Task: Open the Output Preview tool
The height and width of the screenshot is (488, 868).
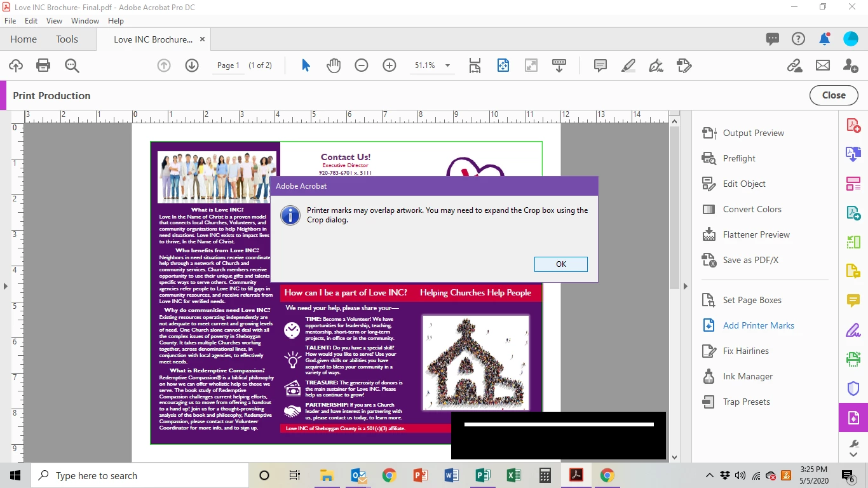Action: click(x=743, y=133)
